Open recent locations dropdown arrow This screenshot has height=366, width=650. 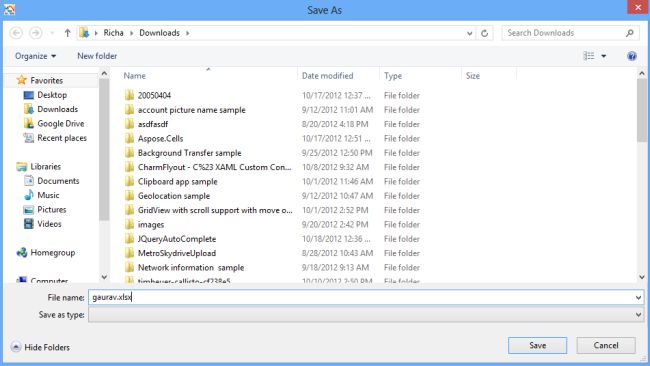[x=52, y=33]
